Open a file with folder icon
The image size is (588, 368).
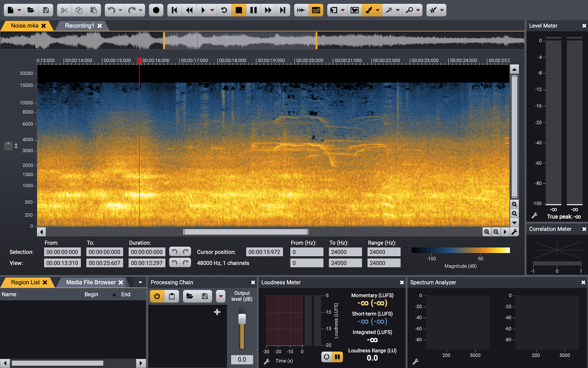[x=31, y=10]
